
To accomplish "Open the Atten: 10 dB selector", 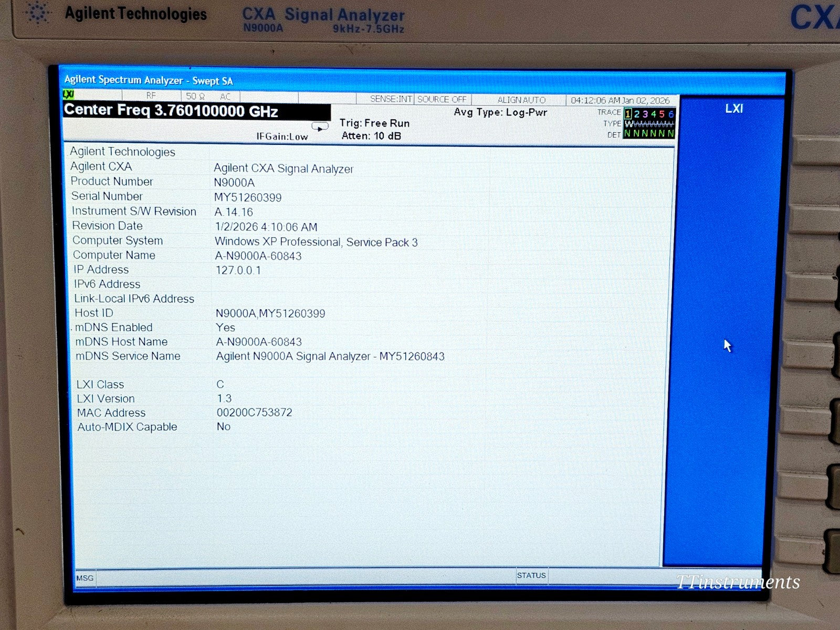I will 370,135.
